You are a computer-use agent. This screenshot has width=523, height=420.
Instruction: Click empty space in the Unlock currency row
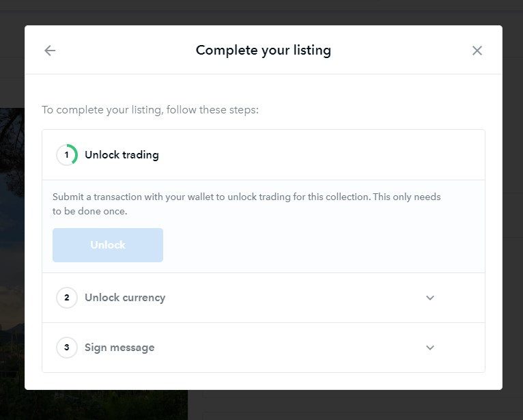coord(294,298)
